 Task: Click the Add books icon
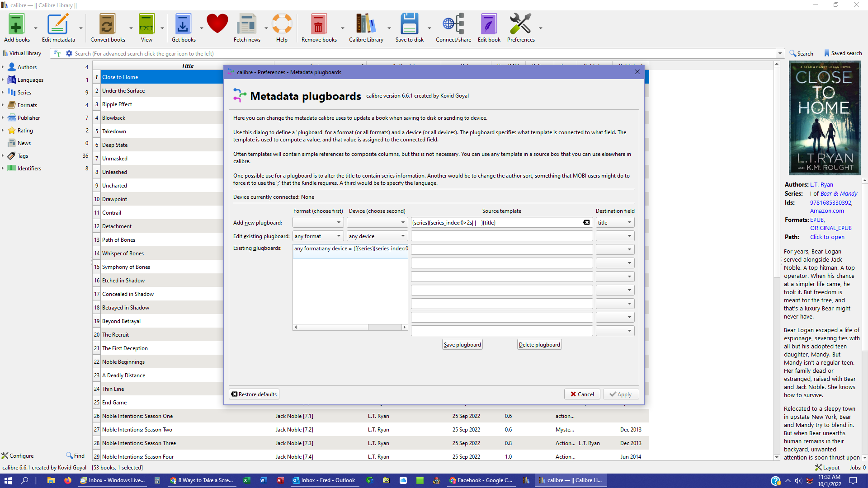point(16,25)
